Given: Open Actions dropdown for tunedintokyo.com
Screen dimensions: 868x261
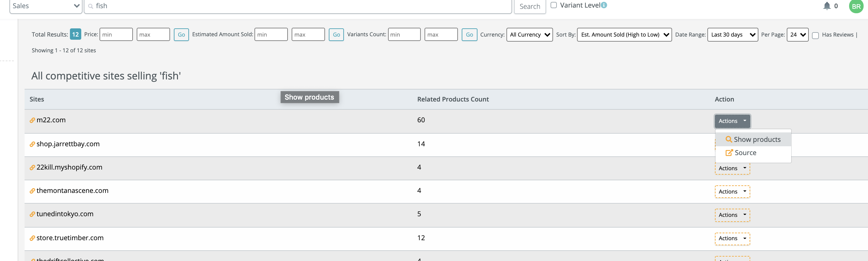Looking at the screenshot, I should coord(732,215).
